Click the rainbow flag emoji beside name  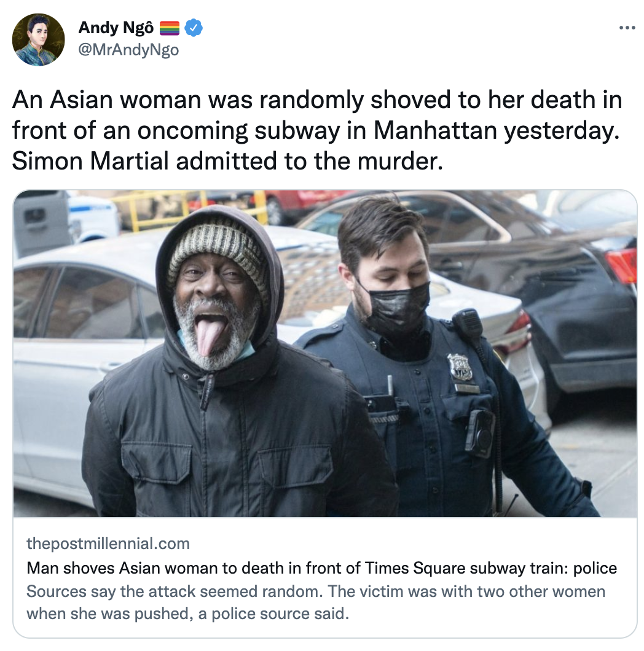[170, 28]
